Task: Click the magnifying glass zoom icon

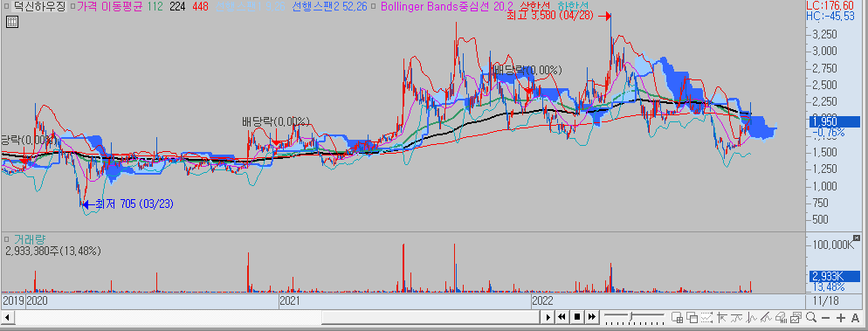Action: click(811, 317)
